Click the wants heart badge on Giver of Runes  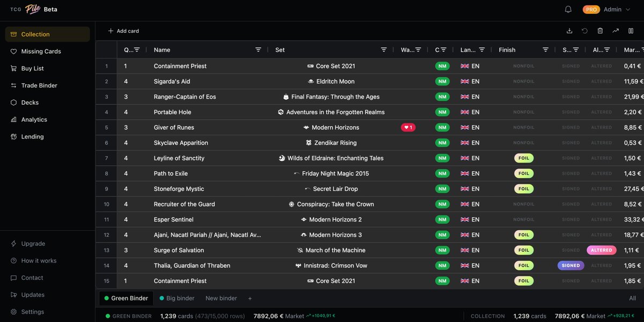point(408,128)
